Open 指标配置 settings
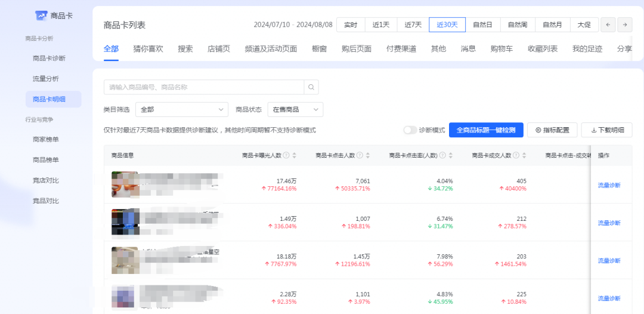 tap(552, 130)
